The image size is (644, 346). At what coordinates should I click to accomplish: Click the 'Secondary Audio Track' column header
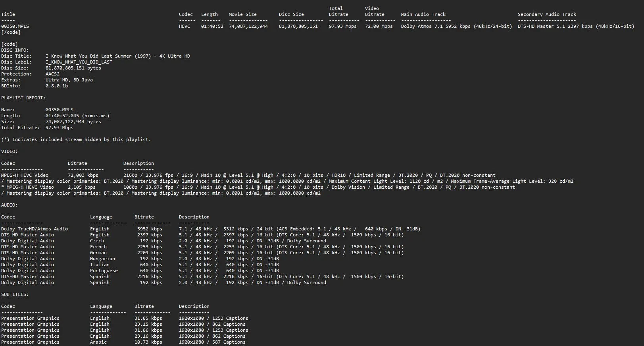546,14
